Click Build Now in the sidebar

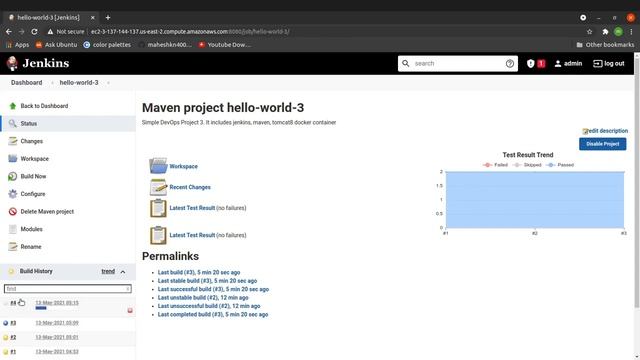33,176
